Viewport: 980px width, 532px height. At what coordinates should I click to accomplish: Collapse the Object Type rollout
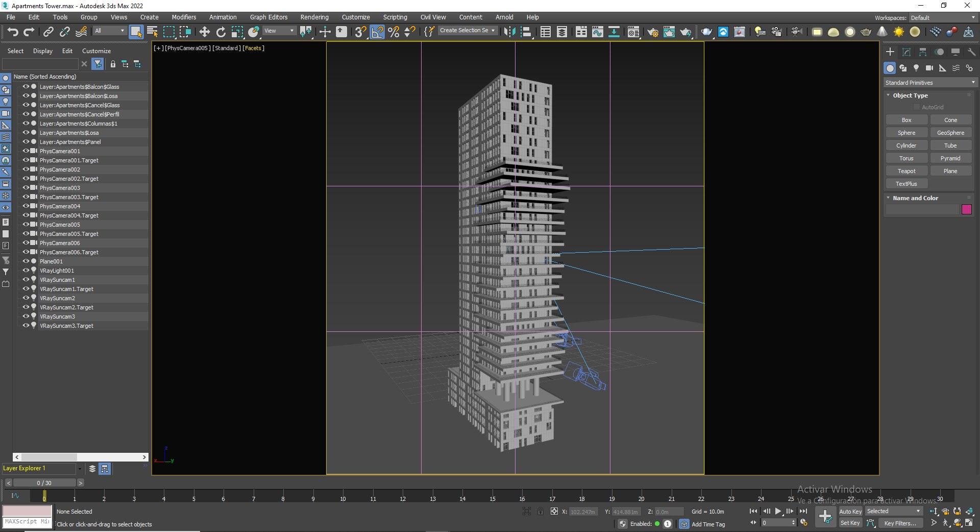click(x=889, y=95)
